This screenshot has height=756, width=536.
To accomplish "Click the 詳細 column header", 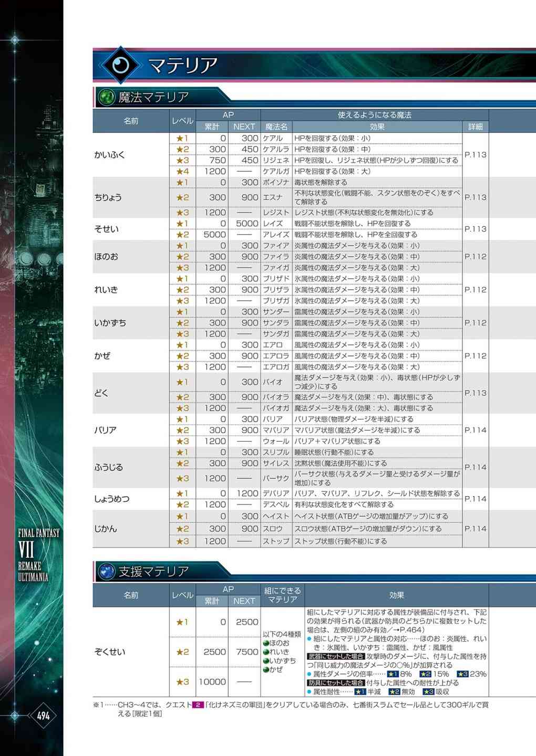I will coord(475,127).
